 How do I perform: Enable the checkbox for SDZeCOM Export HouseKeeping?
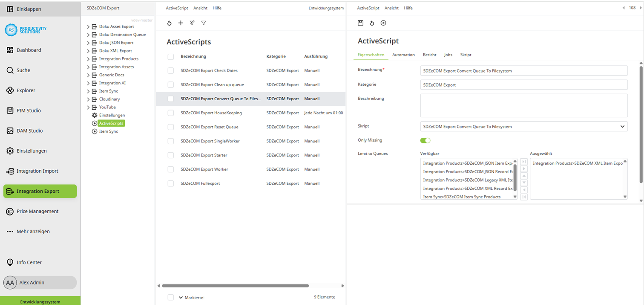171,113
